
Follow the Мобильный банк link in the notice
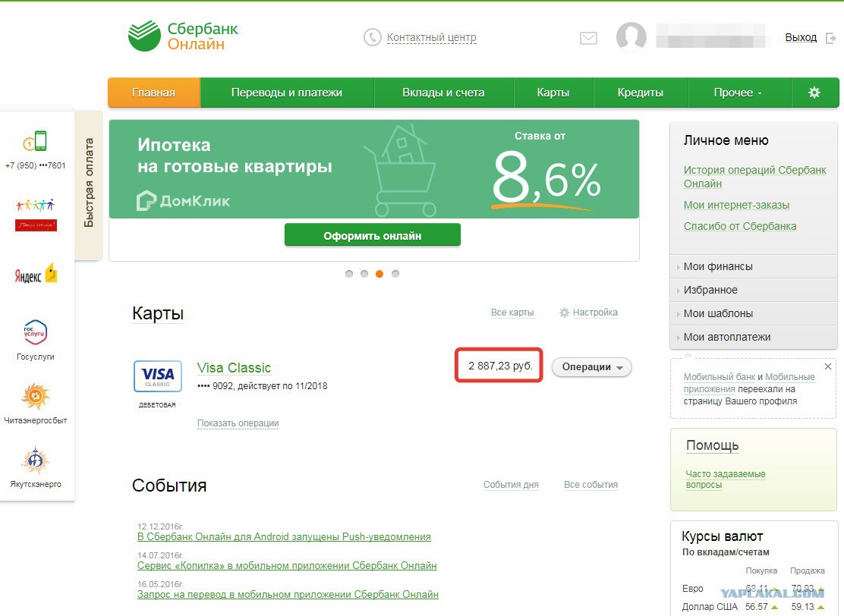[x=720, y=377]
